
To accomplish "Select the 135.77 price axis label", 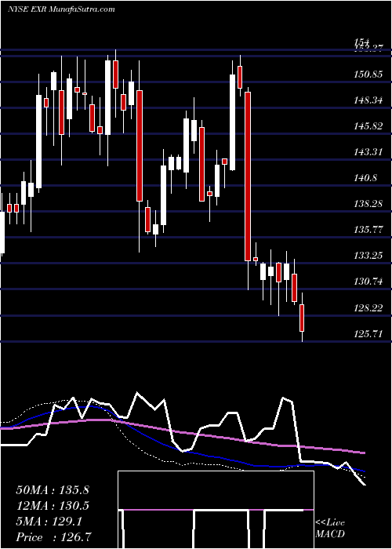I will [367, 230].
